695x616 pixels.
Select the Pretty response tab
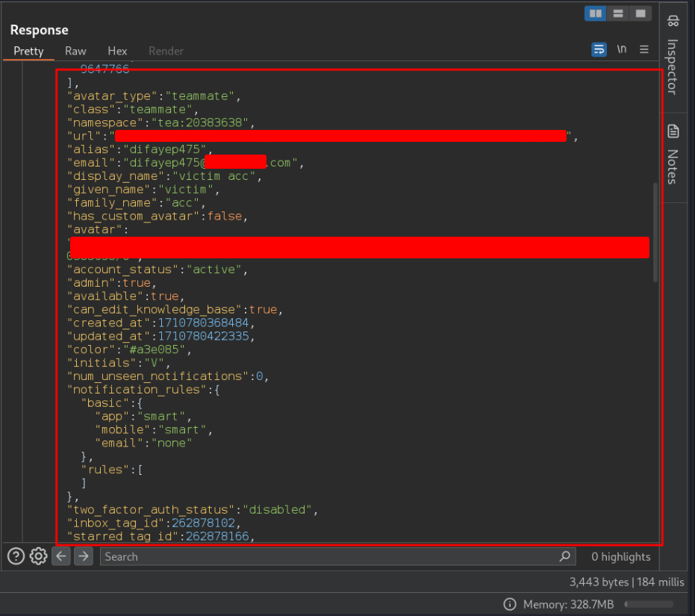tap(28, 51)
